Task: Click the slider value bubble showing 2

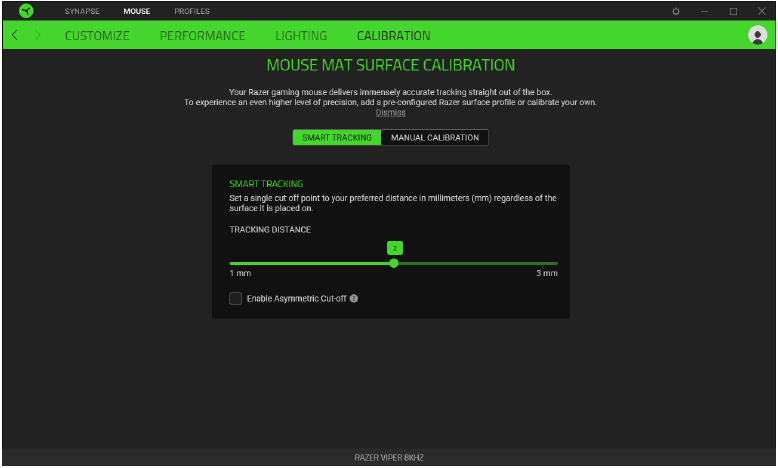Action: point(395,248)
